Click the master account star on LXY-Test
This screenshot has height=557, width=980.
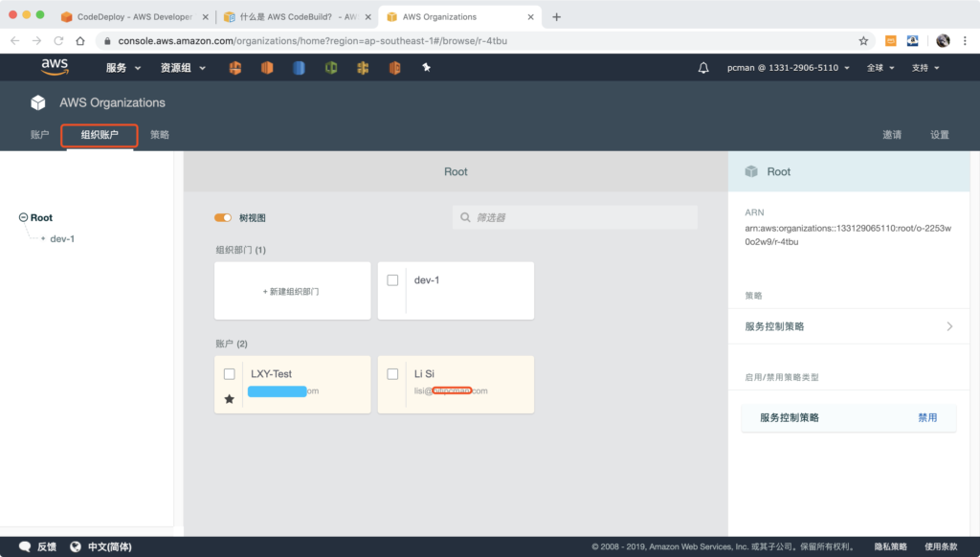[x=230, y=399]
